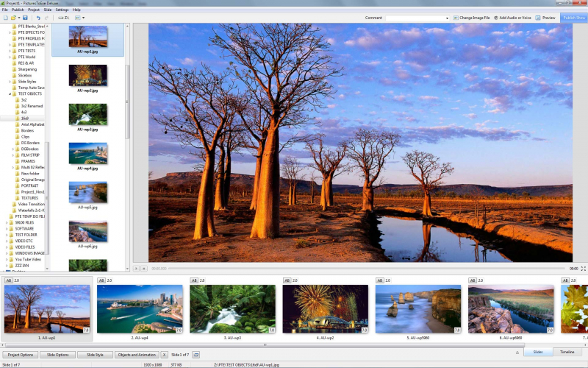This screenshot has height=368, width=588.
Task: Click the AB transition icon on slide 2. AU-wp4
Action: click(x=101, y=280)
